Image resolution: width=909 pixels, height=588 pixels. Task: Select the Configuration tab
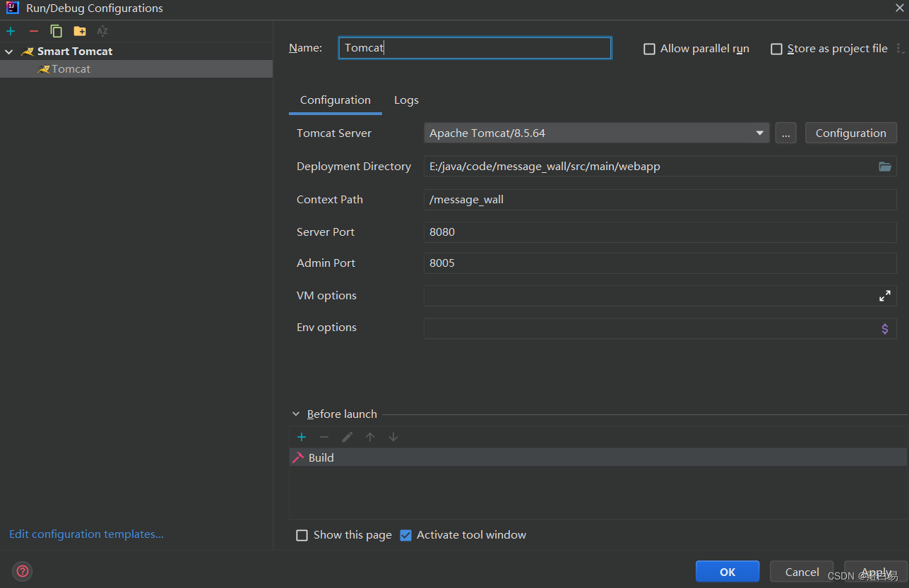pyautogui.click(x=335, y=100)
